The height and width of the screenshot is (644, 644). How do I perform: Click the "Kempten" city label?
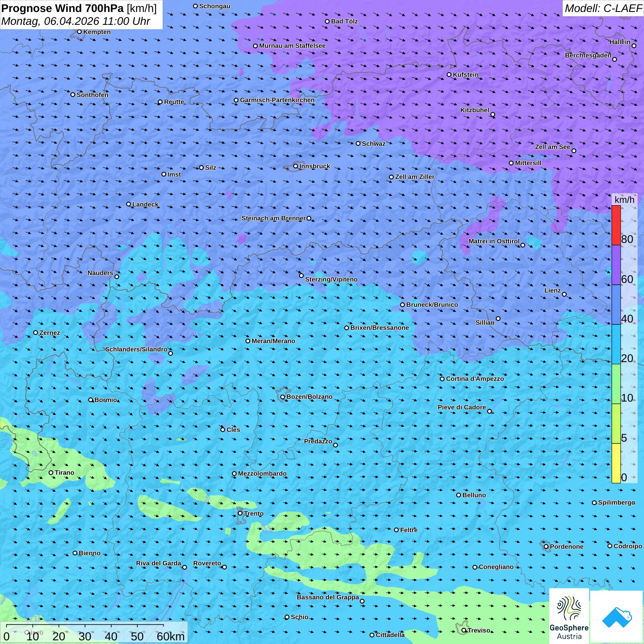coord(97,32)
